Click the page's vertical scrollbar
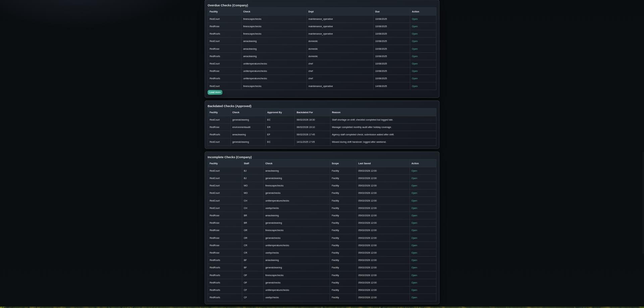 coord(642,202)
